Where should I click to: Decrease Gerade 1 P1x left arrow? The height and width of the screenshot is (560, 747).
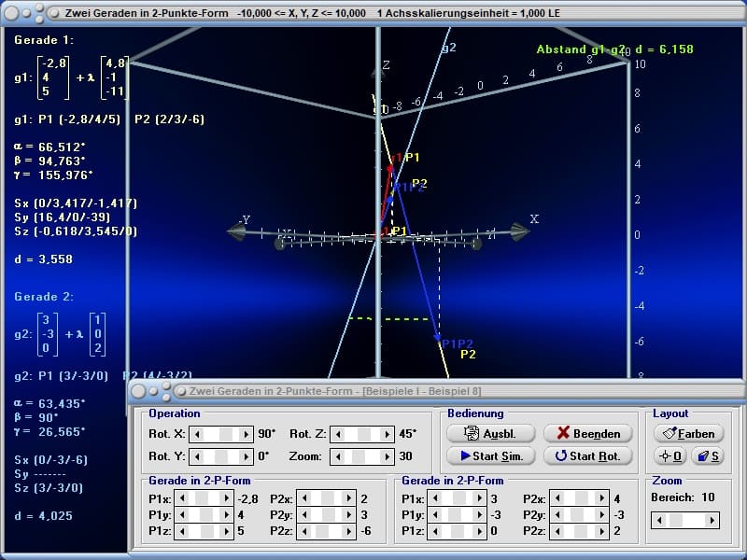coord(182,498)
